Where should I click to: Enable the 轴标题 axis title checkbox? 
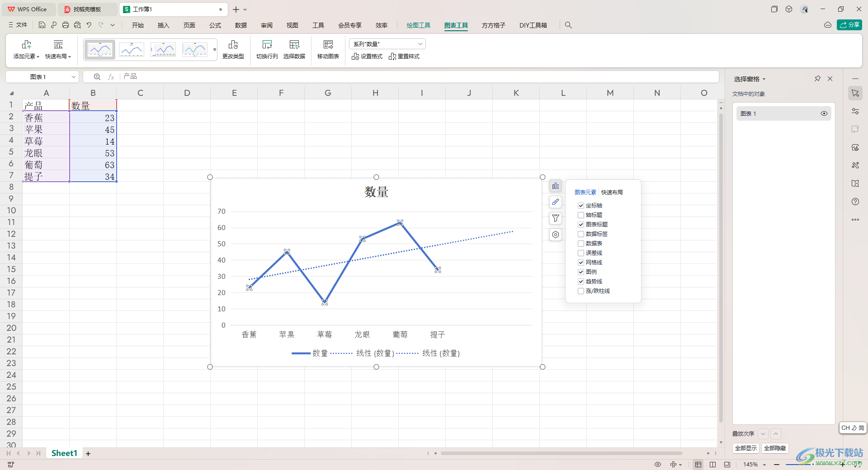[x=581, y=215]
